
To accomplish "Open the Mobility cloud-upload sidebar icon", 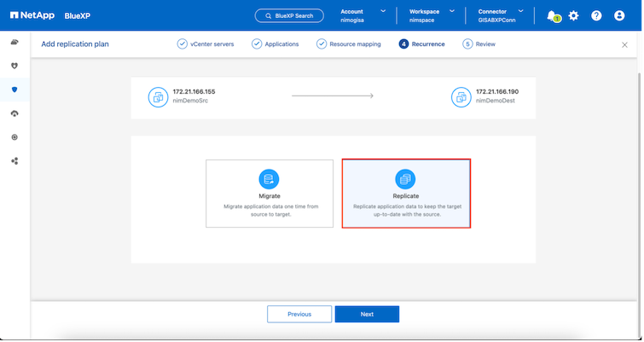I will point(15,113).
